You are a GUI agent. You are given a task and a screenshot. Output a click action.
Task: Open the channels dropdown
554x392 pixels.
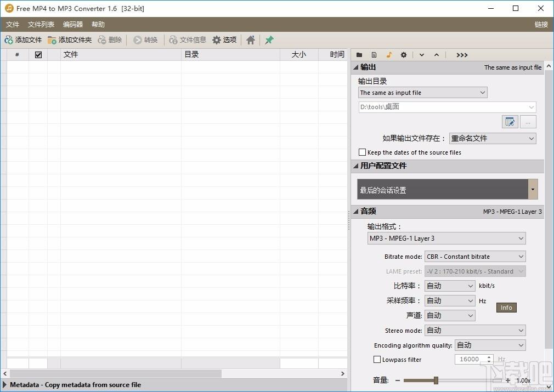click(x=450, y=316)
